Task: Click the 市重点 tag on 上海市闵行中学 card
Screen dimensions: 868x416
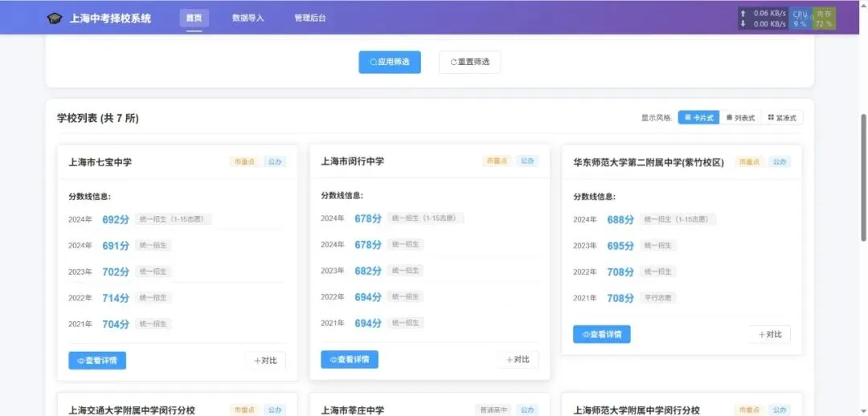Action: pos(497,161)
